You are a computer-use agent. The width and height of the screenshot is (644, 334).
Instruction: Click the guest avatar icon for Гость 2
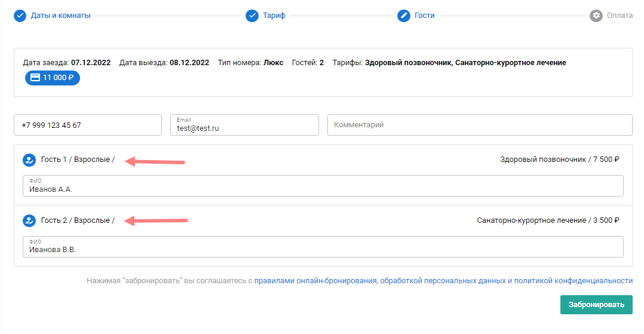pos(29,220)
